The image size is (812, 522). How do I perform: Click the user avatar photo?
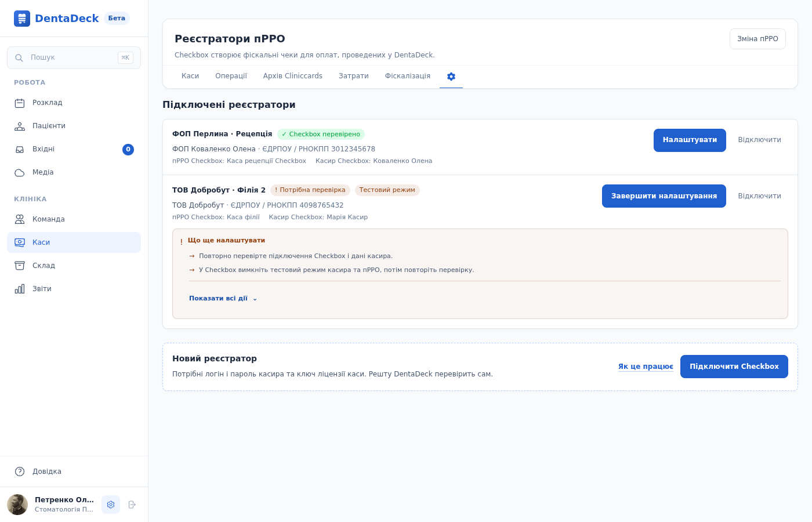click(17, 505)
